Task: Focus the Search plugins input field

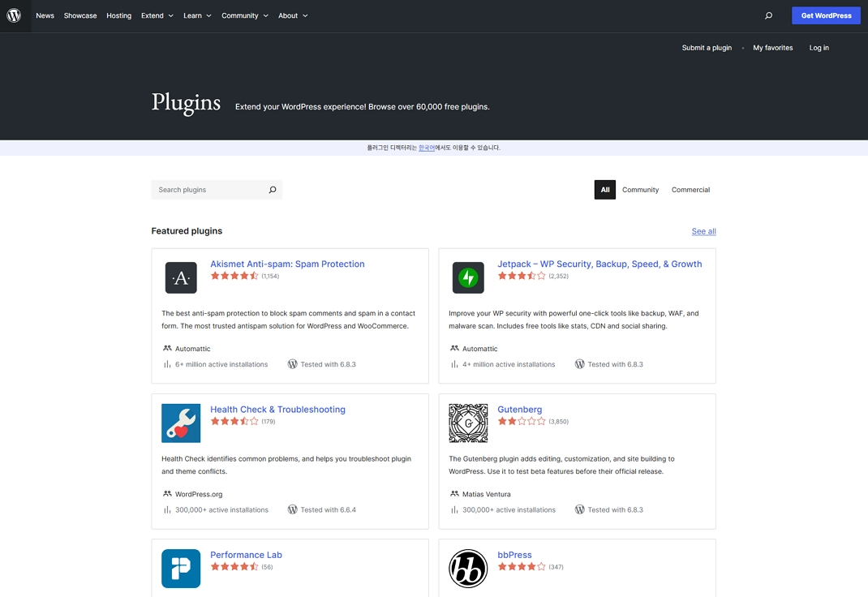Action: click(209, 190)
